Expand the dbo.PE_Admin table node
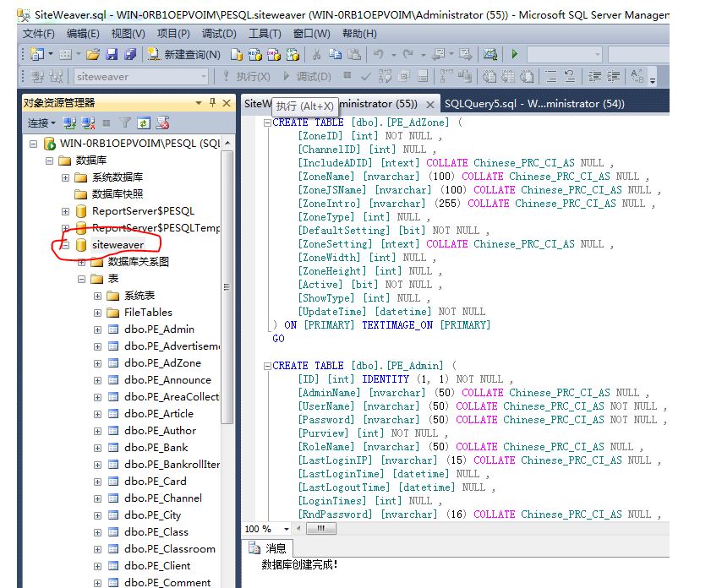 98,329
